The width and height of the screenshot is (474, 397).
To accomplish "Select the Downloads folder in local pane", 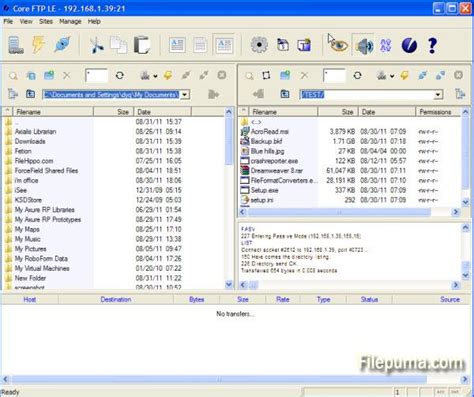I will [30, 141].
